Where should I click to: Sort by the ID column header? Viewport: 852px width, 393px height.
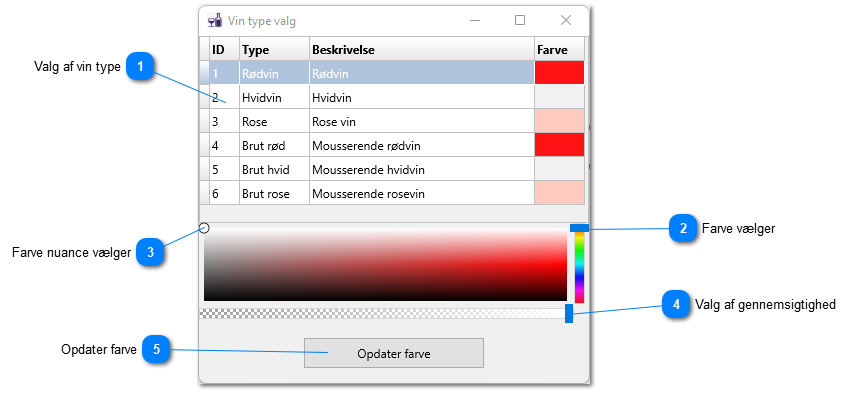pos(224,49)
